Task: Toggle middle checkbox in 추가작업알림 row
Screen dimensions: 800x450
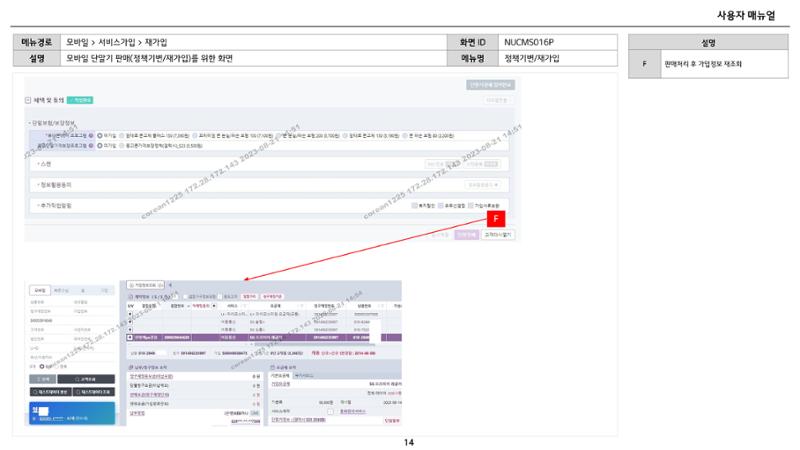Action: 440,206
